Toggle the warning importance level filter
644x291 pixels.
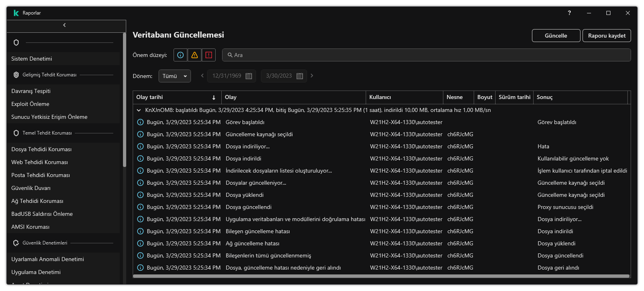point(195,55)
